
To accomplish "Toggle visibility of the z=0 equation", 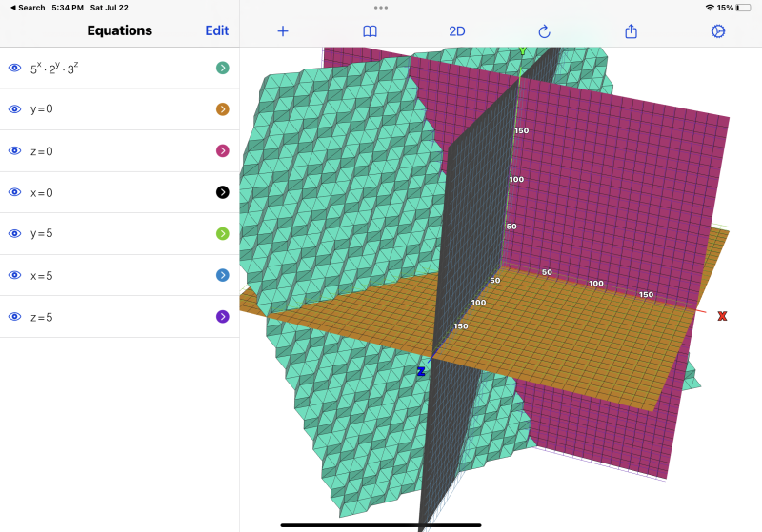I will [14, 151].
